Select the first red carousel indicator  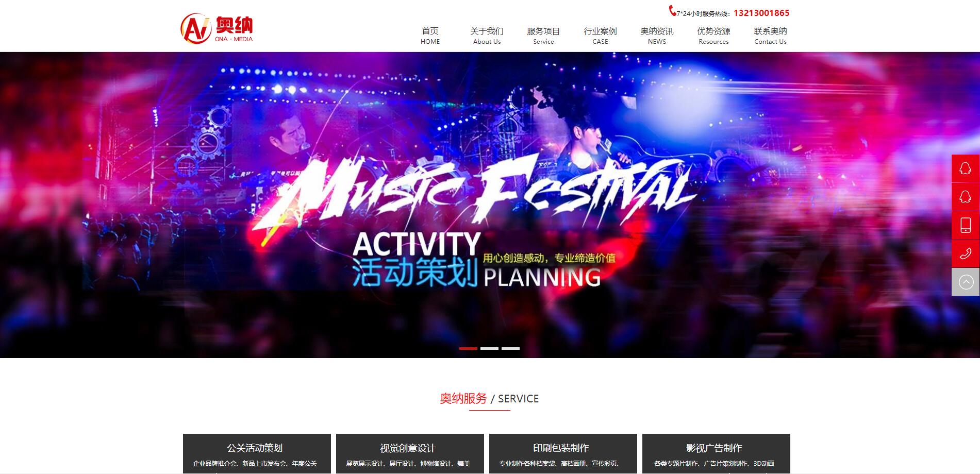(x=468, y=349)
